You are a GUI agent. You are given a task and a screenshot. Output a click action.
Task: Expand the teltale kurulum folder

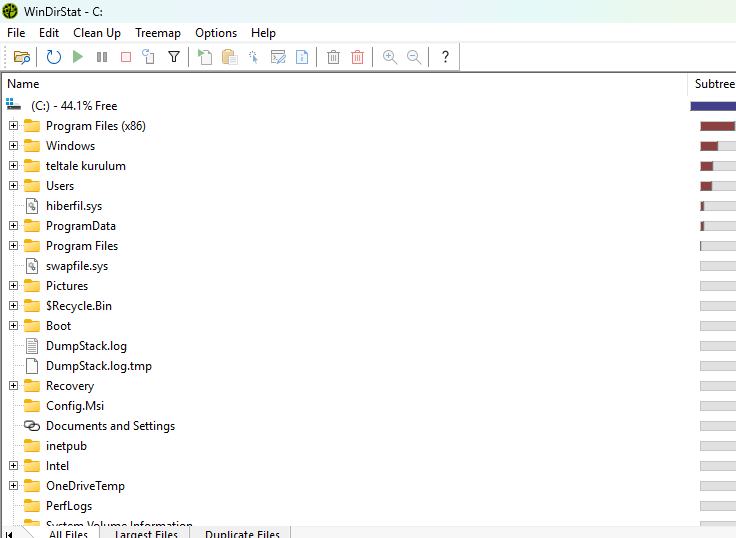point(14,165)
